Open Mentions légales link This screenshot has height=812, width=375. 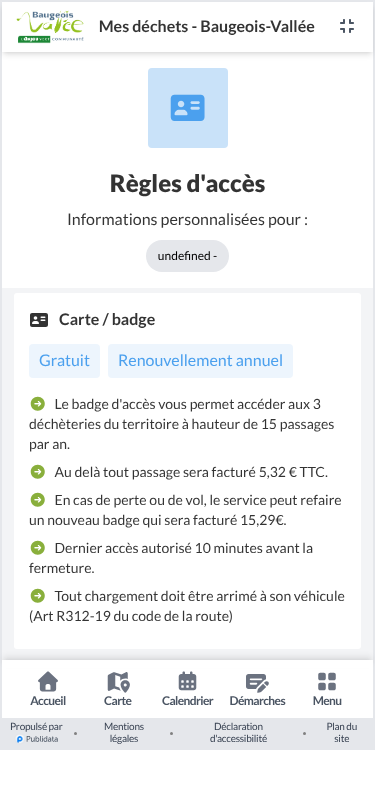coord(124,733)
